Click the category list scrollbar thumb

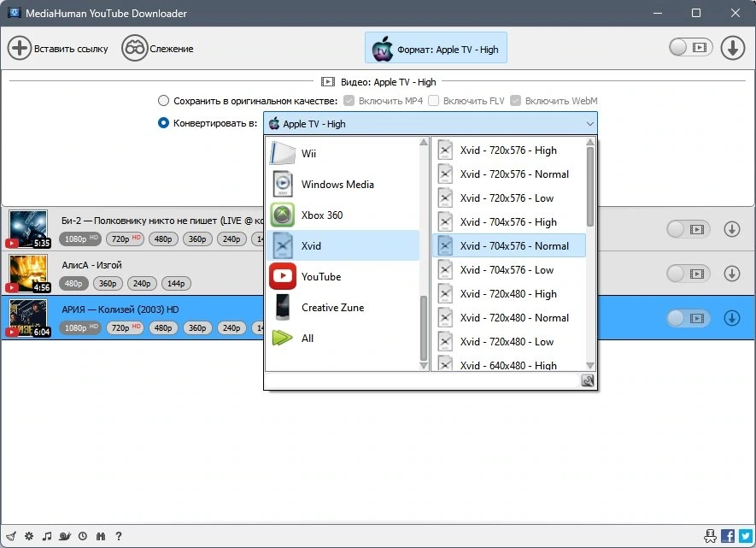[x=424, y=328]
